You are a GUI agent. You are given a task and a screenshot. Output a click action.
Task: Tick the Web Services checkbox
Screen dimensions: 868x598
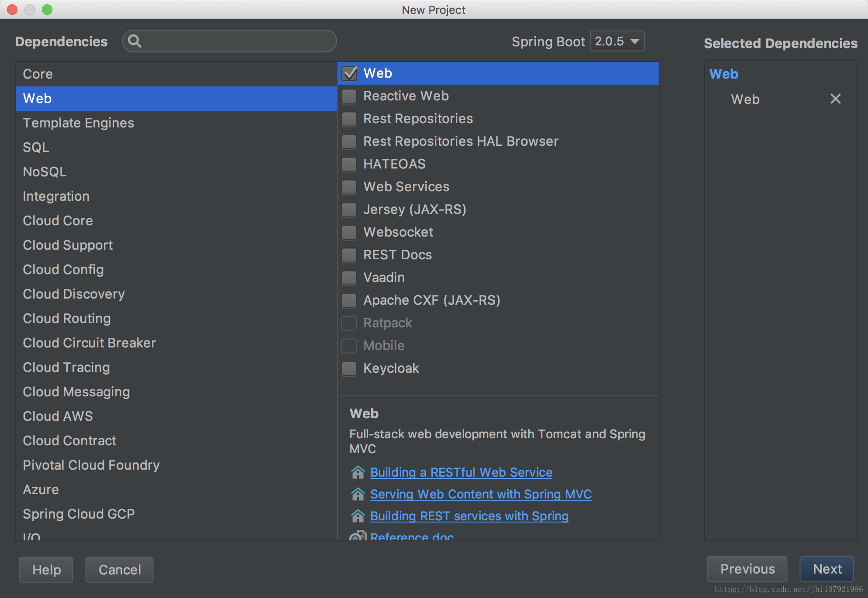coord(349,187)
